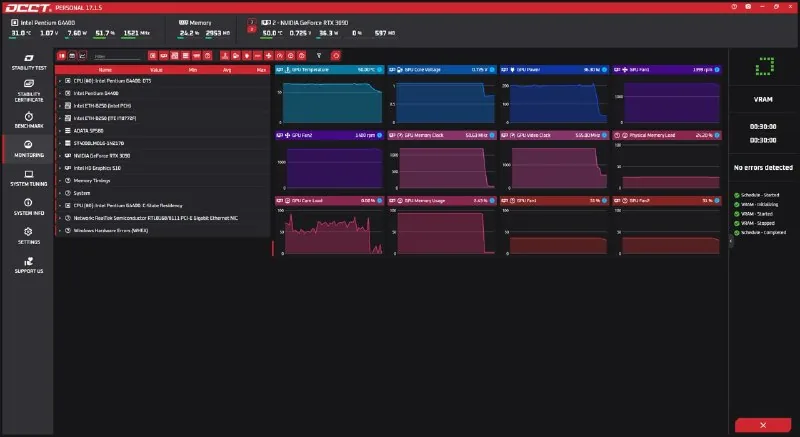Toggle the blue dot on GPU Temperature graph

380,69
